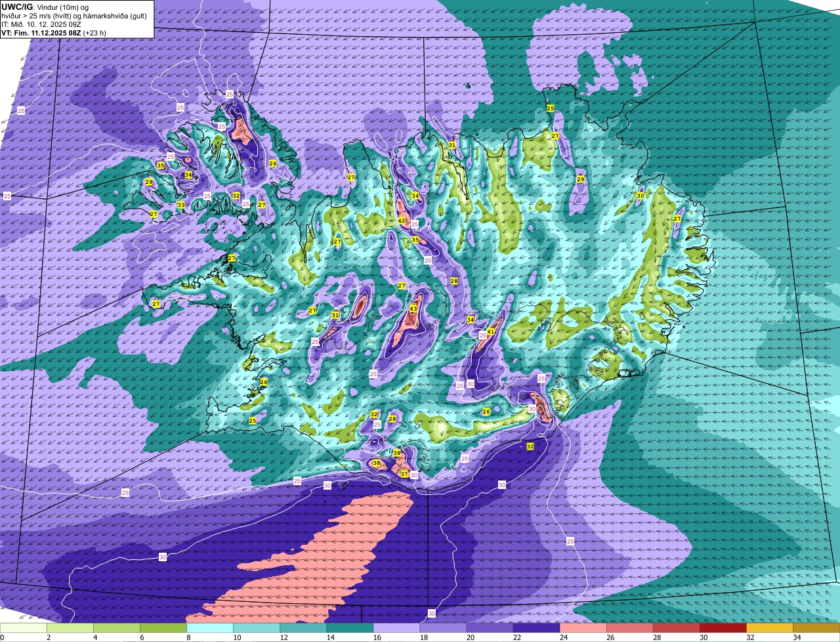Select the pale cyan legend swatch for 8–10
The height and width of the screenshot is (642, 840).
point(210,628)
